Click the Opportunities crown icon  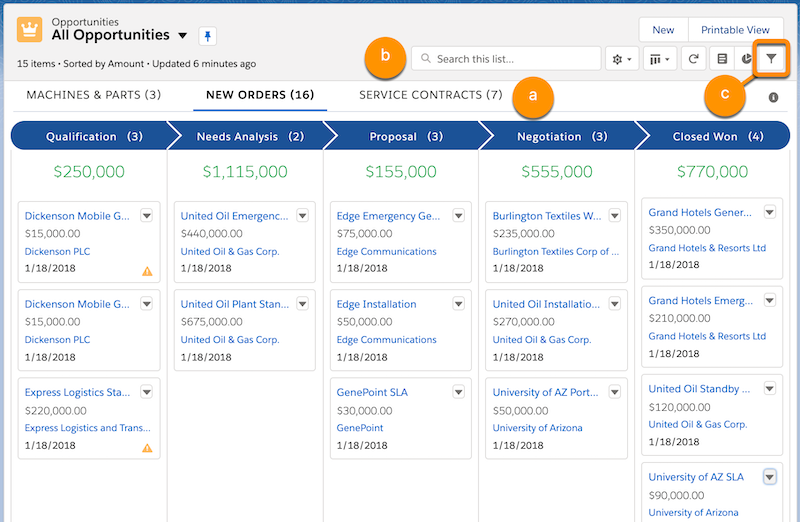click(30, 29)
